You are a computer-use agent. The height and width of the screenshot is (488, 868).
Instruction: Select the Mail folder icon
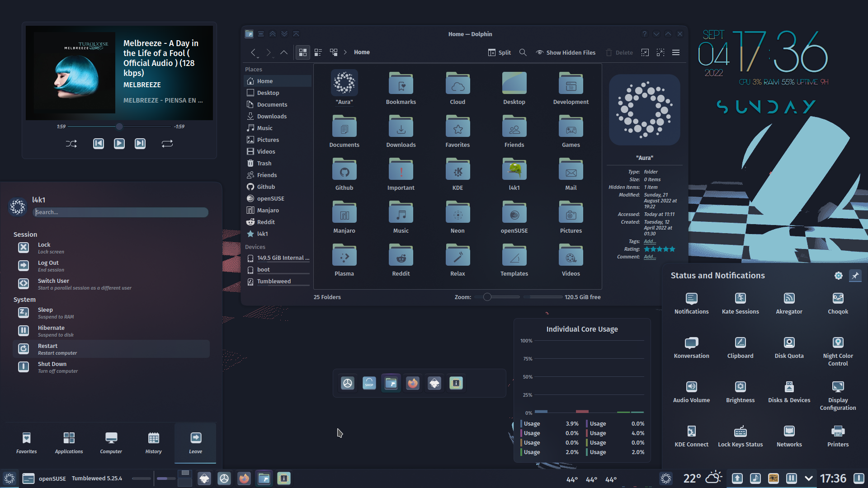(x=571, y=170)
